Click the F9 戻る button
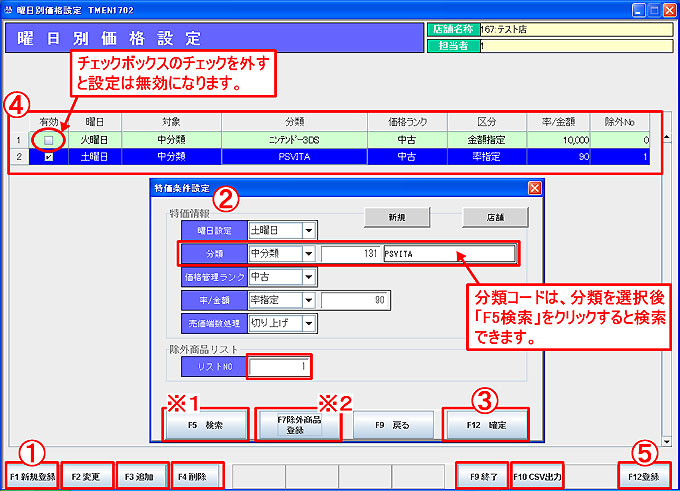This screenshot has height=491, width=680. point(393,425)
